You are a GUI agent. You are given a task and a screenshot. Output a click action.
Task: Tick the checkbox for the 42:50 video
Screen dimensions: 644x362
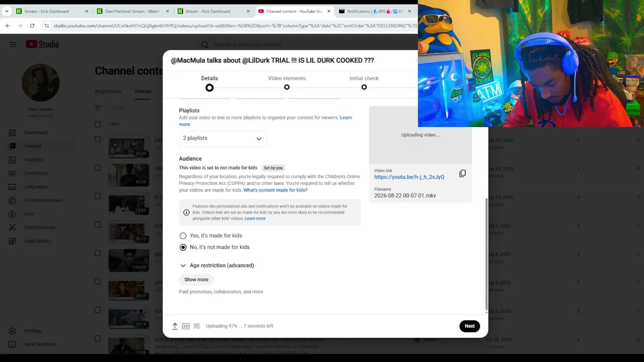(98, 168)
